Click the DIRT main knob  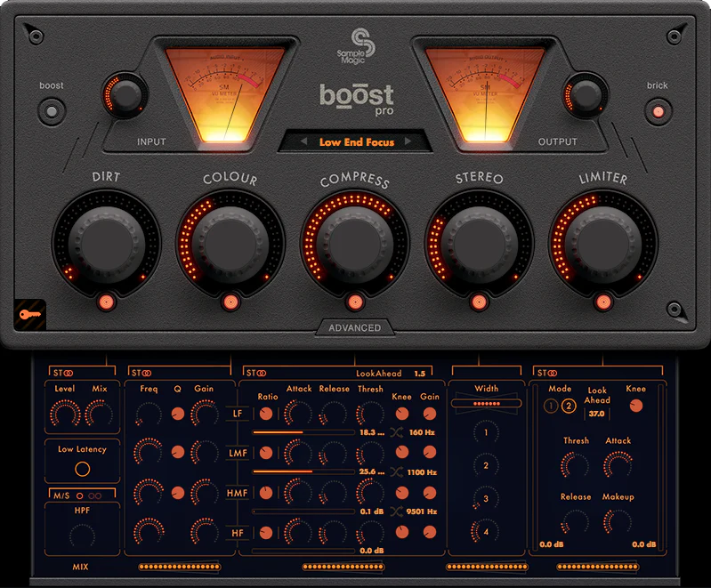pyautogui.click(x=106, y=246)
